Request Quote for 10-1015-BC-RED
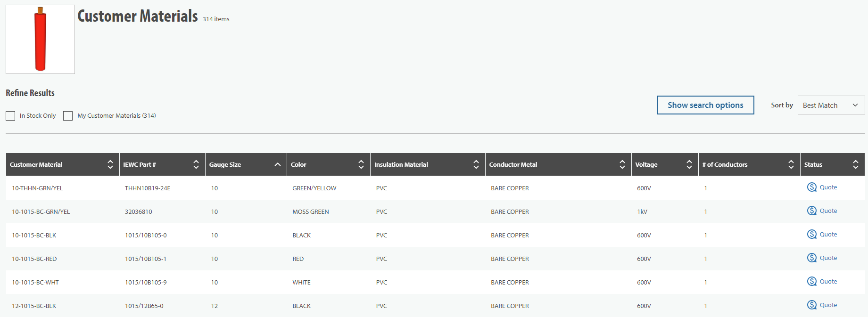The width and height of the screenshot is (868, 317). 827,258
